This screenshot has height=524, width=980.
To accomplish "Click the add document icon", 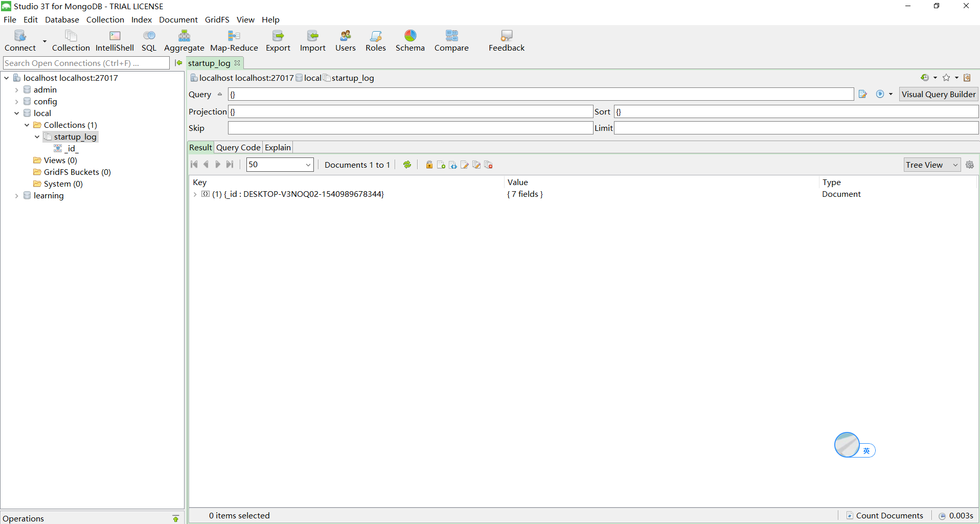I will tap(441, 165).
